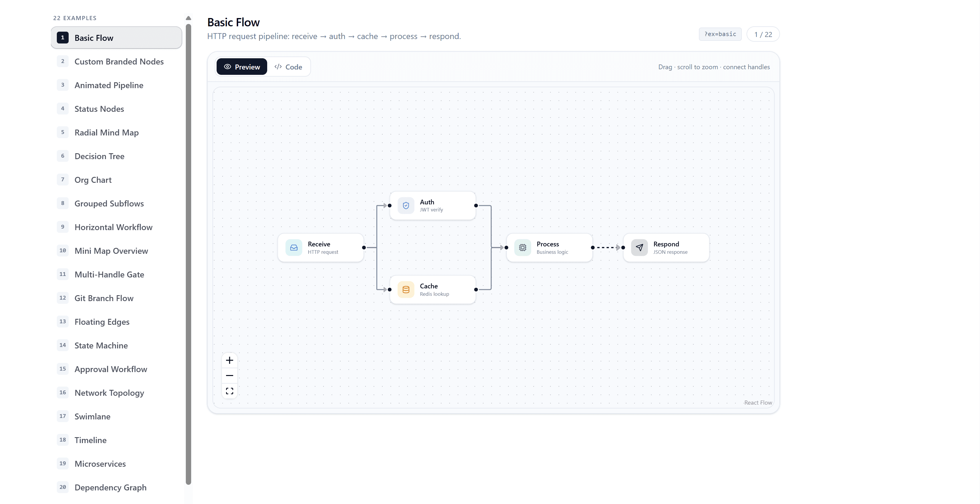Image resolution: width=980 pixels, height=504 pixels.
Task: Open Custom Branded Nodes example
Action: tap(116, 61)
